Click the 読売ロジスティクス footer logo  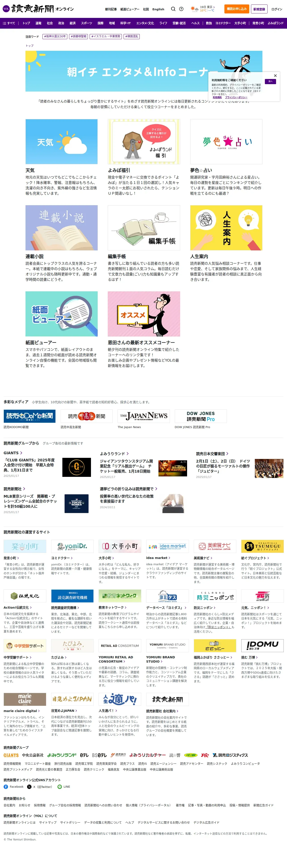(230, 755)
